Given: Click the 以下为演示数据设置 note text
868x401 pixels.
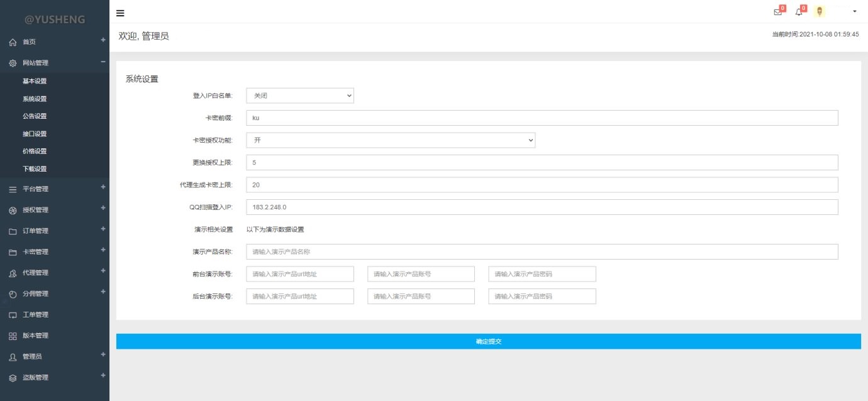Looking at the screenshot, I should coord(275,229).
